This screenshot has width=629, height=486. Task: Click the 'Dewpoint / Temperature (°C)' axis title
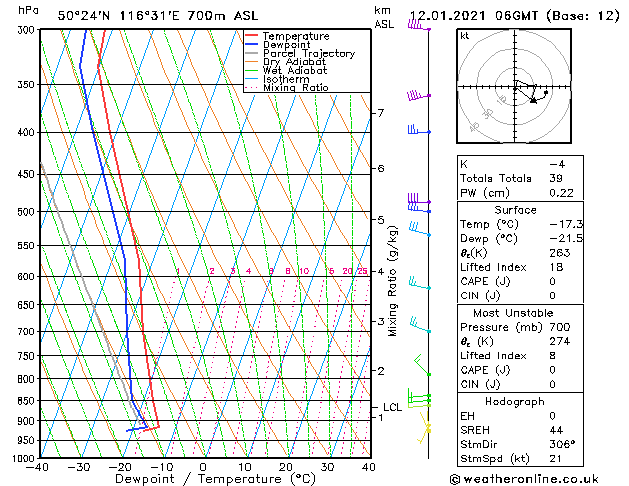point(215,479)
